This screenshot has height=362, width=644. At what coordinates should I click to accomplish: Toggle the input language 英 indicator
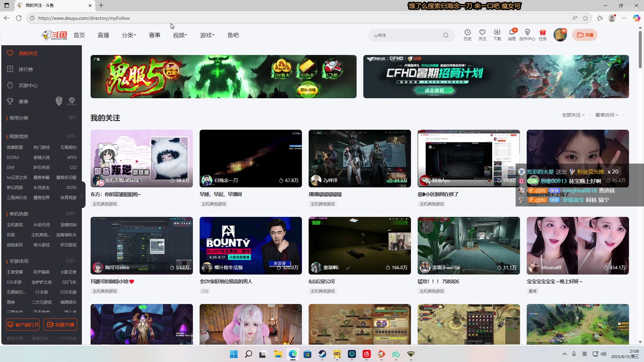[585, 354]
